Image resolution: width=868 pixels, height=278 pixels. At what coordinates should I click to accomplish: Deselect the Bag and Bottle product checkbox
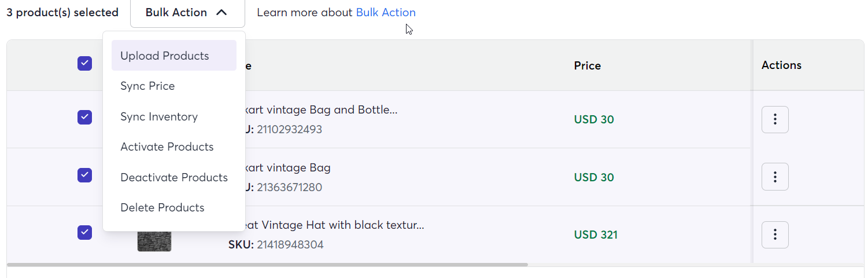pos(84,118)
